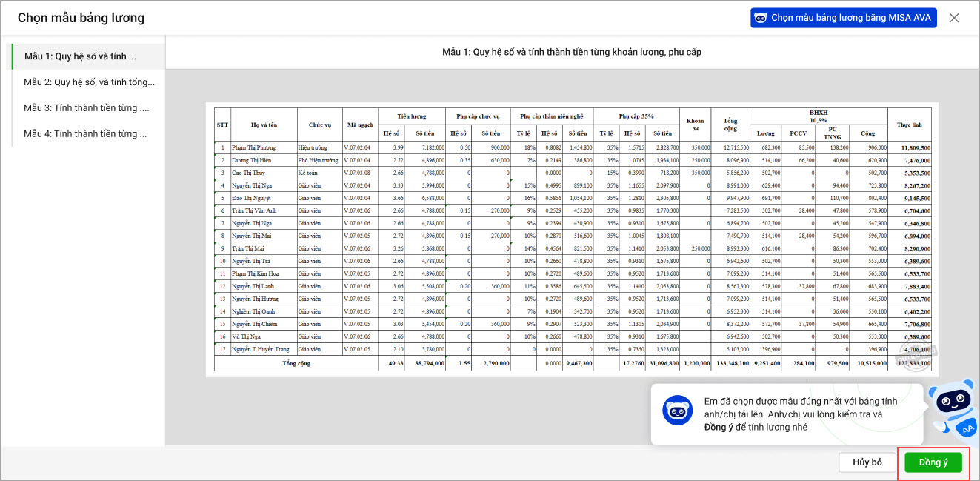Click the Chọn mẫu bảng lương dialog title
The height and width of the screenshot is (481, 980).
click(x=81, y=18)
